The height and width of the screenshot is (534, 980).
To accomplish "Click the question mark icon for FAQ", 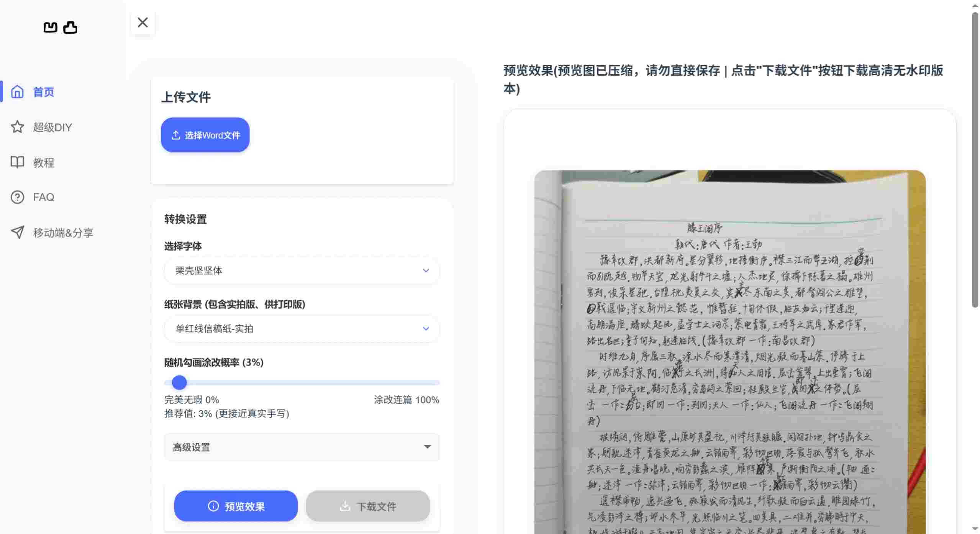I will [18, 197].
